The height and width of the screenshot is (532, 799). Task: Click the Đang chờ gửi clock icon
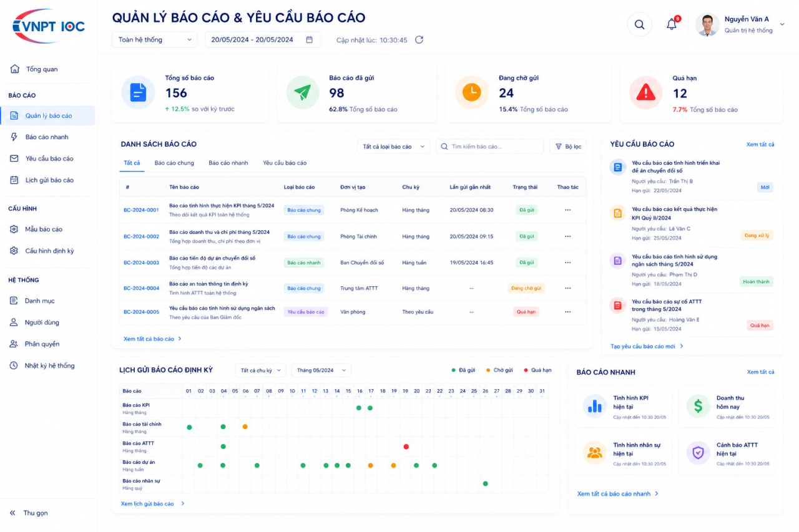(472, 92)
